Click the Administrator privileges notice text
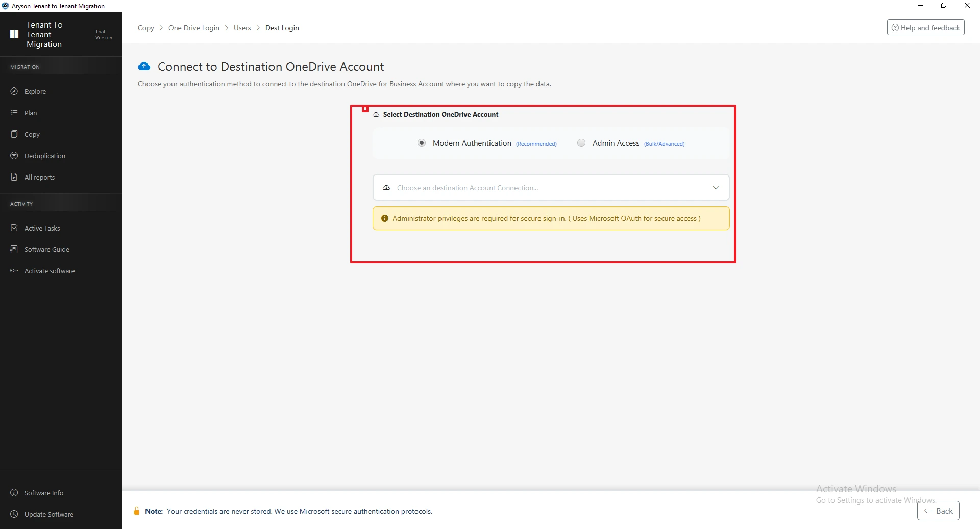 546,218
